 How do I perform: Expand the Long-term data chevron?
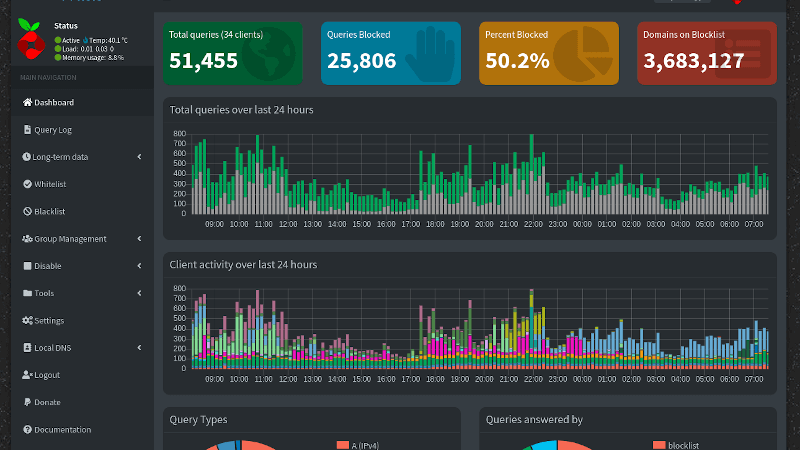[139, 157]
